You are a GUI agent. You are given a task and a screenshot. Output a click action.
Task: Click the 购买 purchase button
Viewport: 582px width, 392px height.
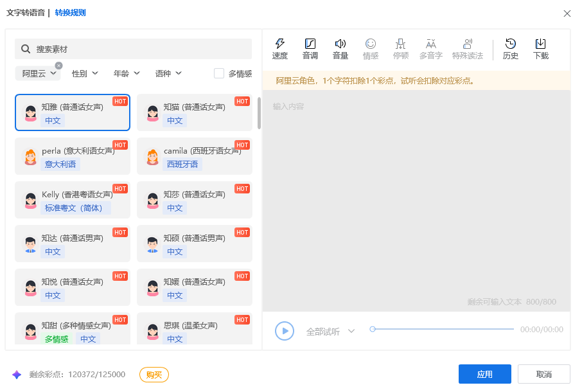pyautogui.click(x=154, y=375)
